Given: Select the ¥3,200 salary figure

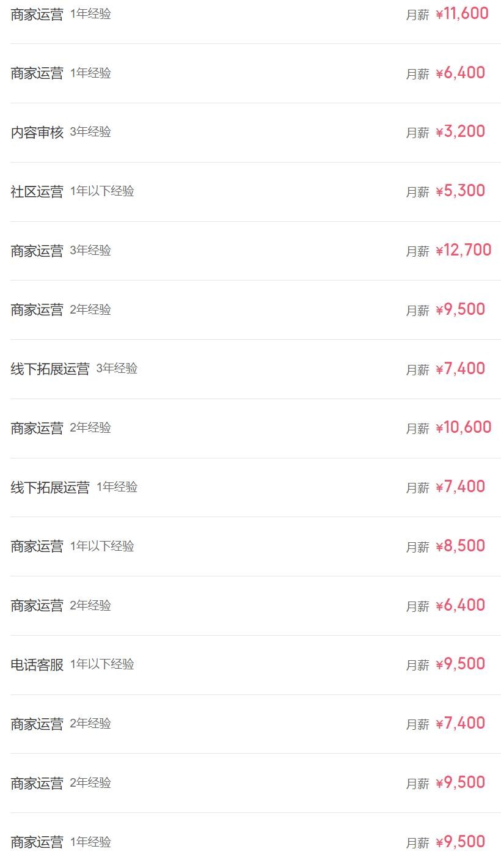Looking at the screenshot, I should tap(460, 132).
